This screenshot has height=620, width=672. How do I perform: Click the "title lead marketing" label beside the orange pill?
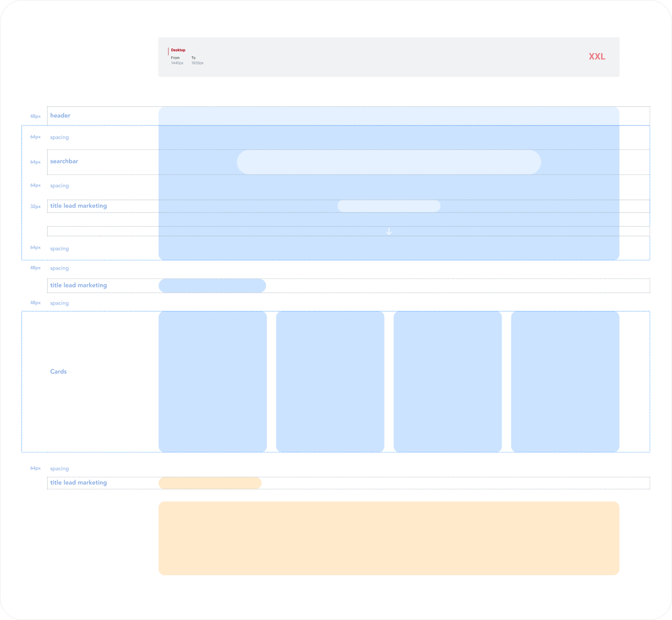(x=78, y=483)
